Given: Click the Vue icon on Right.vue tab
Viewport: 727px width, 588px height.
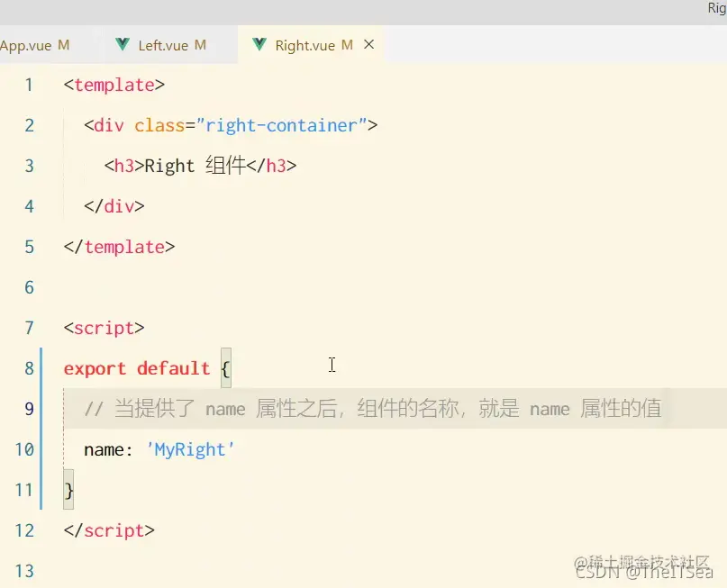Looking at the screenshot, I should click(x=259, y=44).
